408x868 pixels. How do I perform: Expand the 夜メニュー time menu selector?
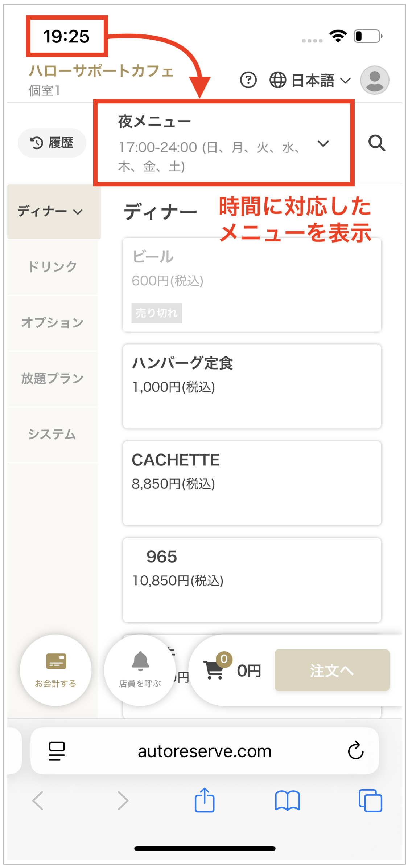coord(323,144)
